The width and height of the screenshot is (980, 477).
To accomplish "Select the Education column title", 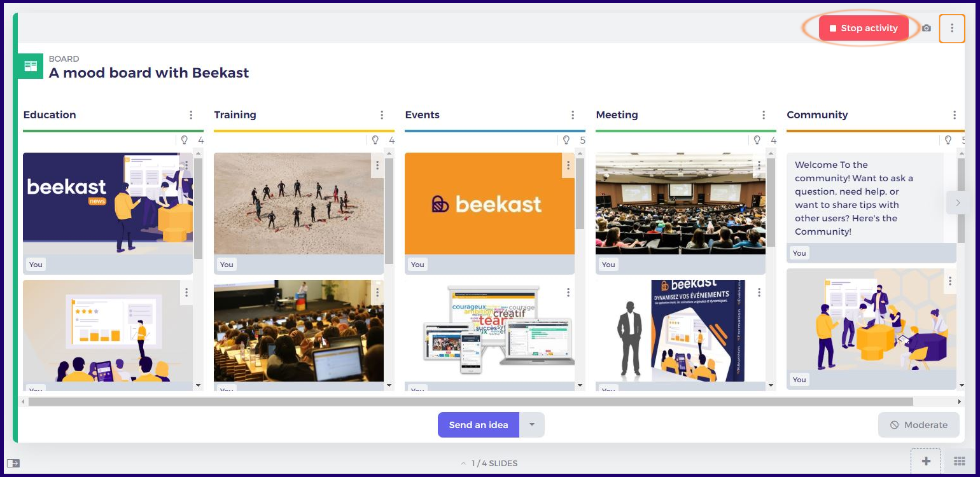I will [50, 115].
